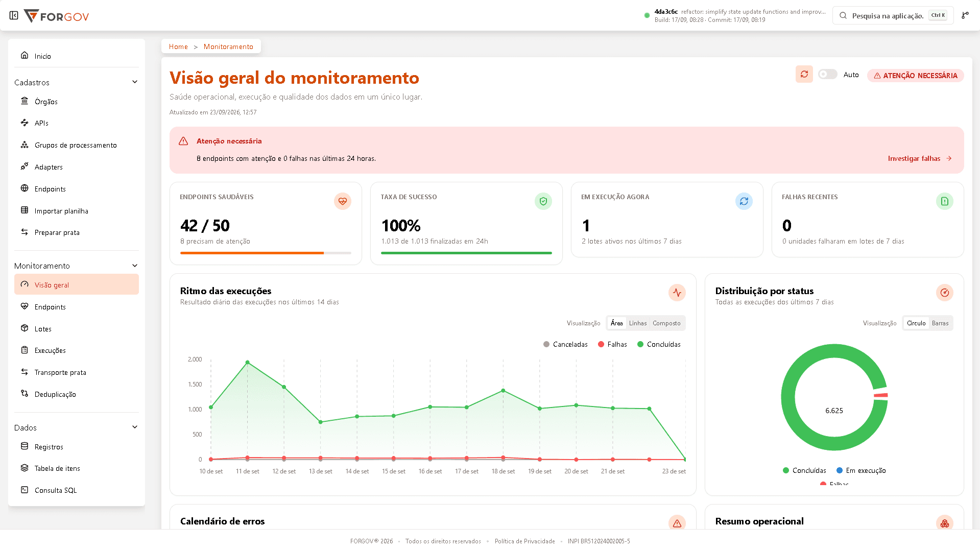
Task: Toggle the Auto refresh switch
Action: pos(827,75)
